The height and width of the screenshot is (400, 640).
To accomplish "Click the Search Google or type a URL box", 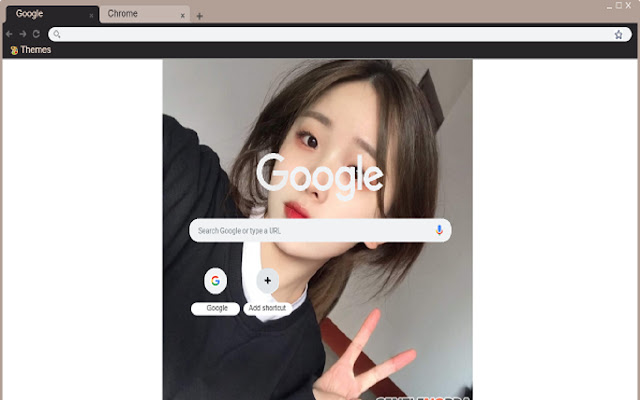I will coord(320,230).
